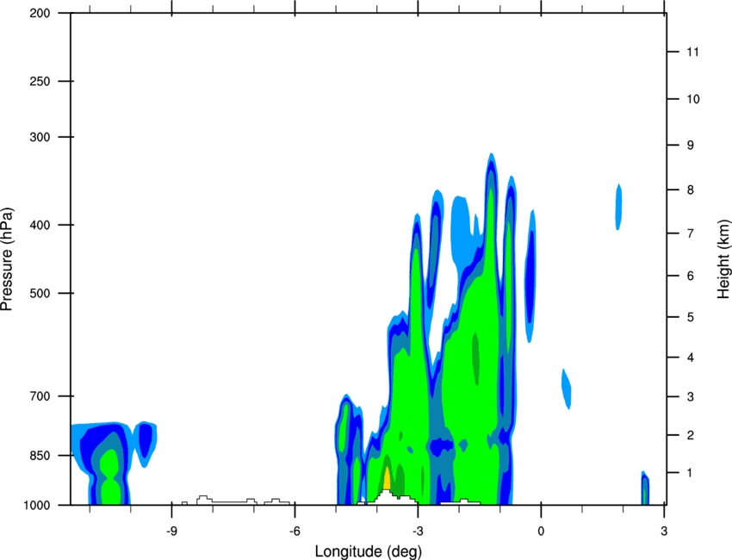The image size is (732, 560).
Task: Click the dark-blue oval contour just west of 0 longitude
Action: [530, 277]
